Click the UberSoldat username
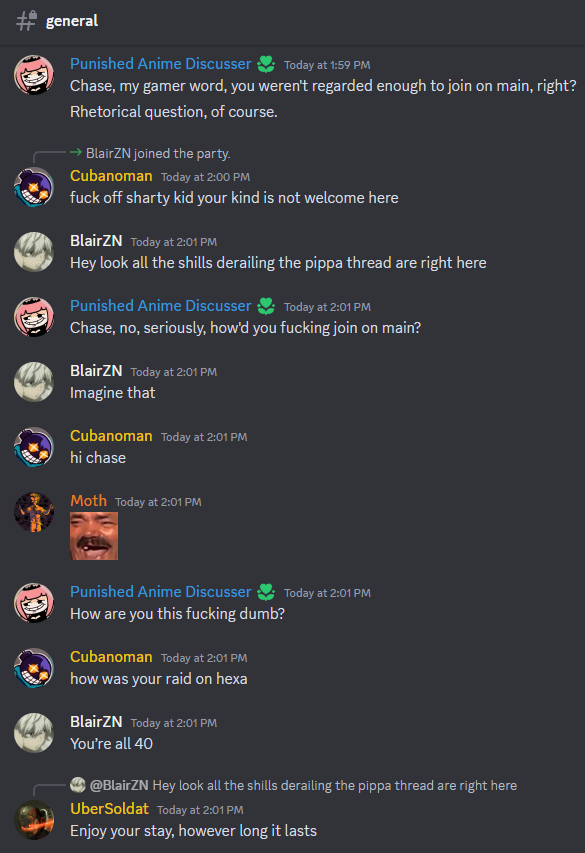This screenshot has height=853, width=585. click(109, 808)
